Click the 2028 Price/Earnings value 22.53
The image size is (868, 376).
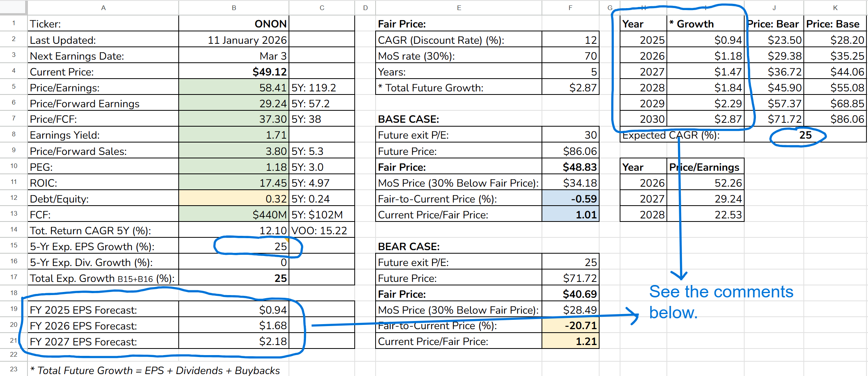[706, 215]
